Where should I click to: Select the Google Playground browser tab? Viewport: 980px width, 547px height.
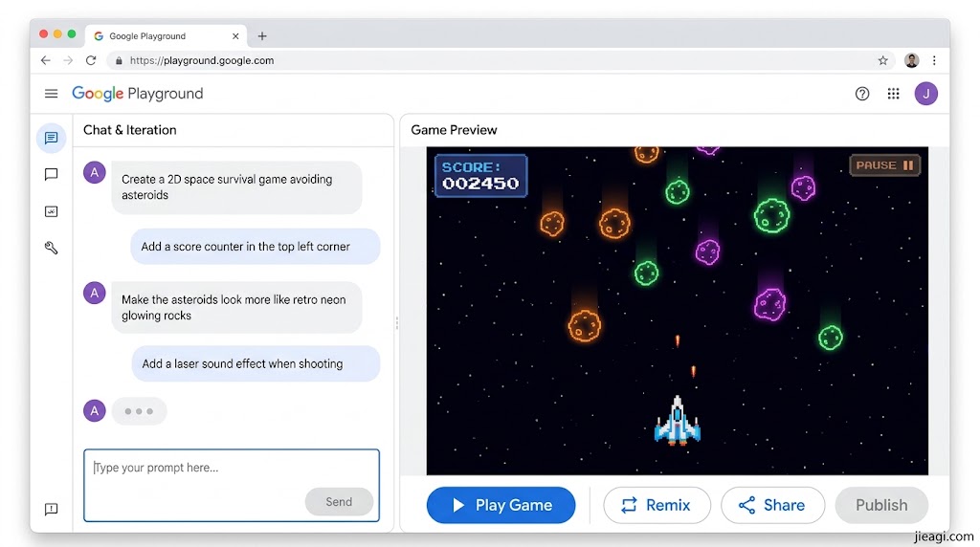(166, 36)
